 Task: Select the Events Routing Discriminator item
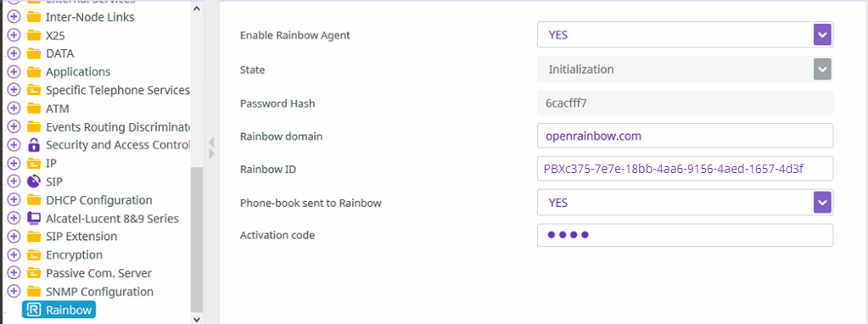pyautogui.click(x=118, y=126)
